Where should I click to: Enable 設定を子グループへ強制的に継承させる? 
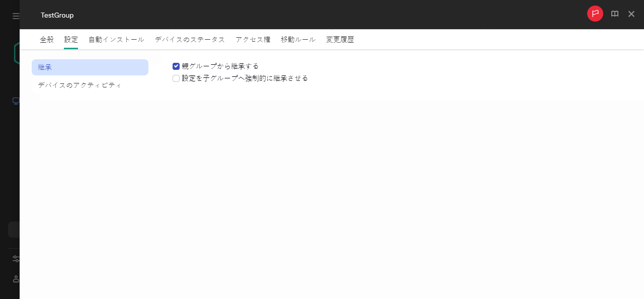click(176, 78)
